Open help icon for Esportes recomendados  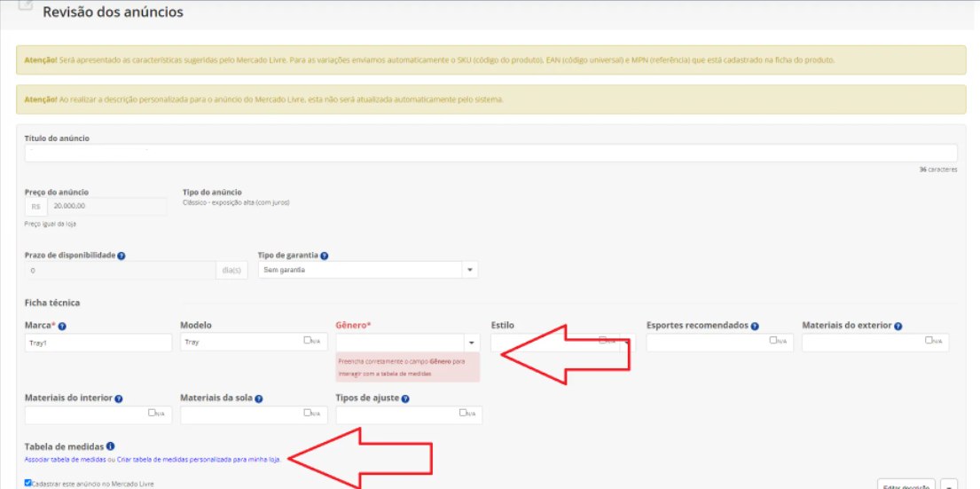[755, 327]
